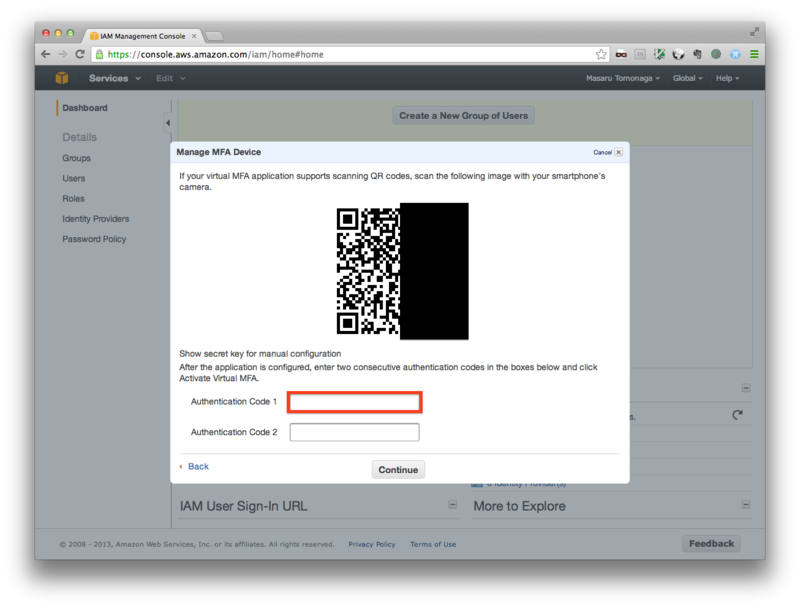Toggle fullscreen with window arrows icon
The width and height of the screenshot is (800, 608).
[754, 32]
